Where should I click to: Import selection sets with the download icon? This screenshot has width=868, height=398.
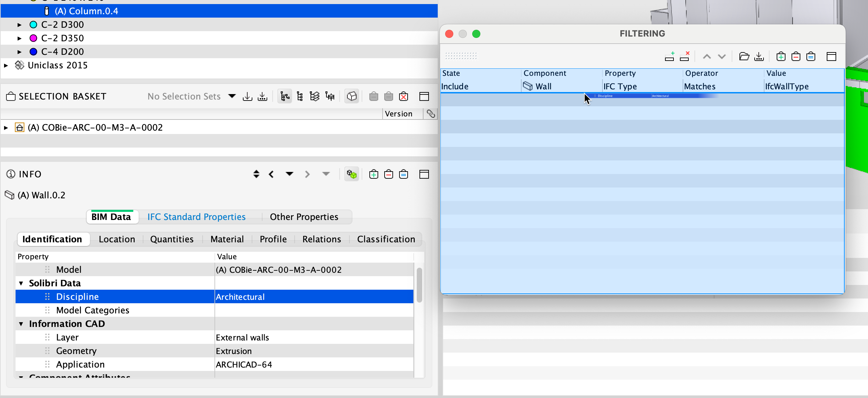coord(248,96)
